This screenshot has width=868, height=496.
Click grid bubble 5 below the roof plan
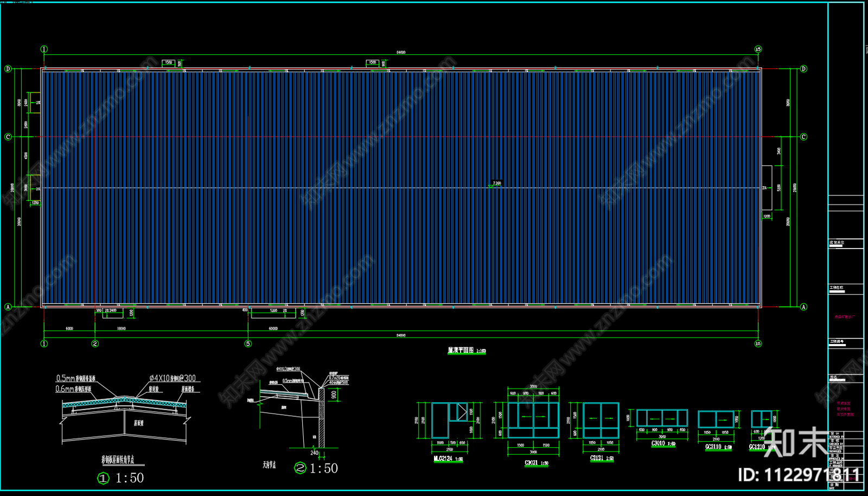coord(248,344)
